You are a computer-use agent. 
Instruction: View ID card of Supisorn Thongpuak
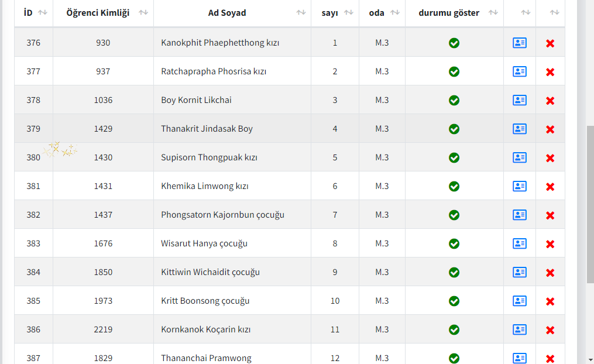pyautogui.click(x=519, y=157)
